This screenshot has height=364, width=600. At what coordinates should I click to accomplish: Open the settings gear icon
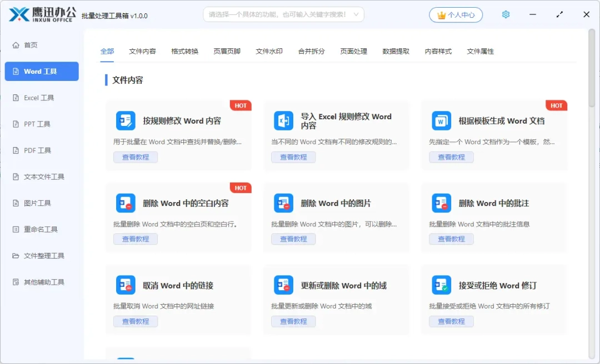(506, 14)
